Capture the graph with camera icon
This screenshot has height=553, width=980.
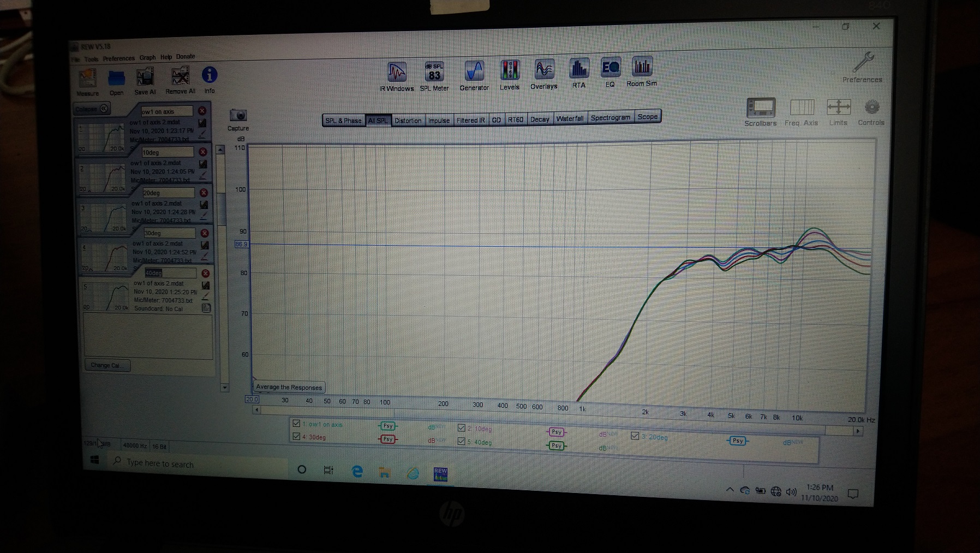tap(238, 115)
